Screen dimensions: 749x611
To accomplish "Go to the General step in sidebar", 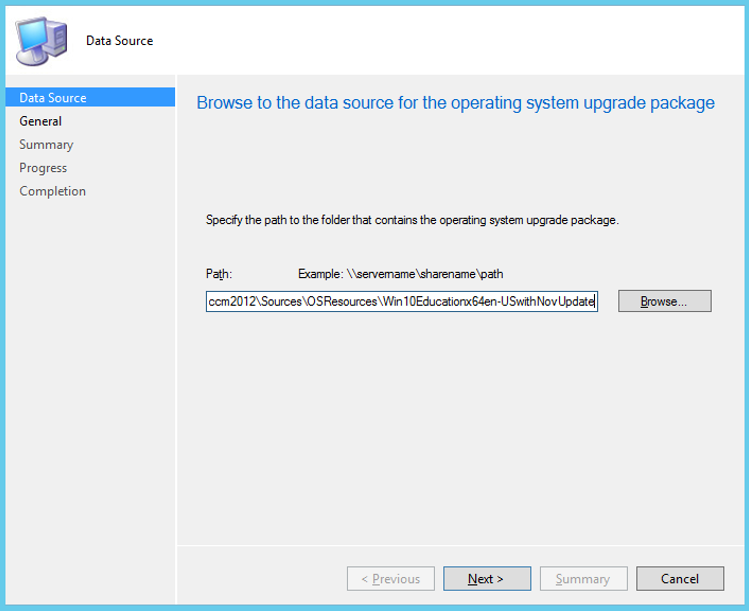I will pos(41,121).
